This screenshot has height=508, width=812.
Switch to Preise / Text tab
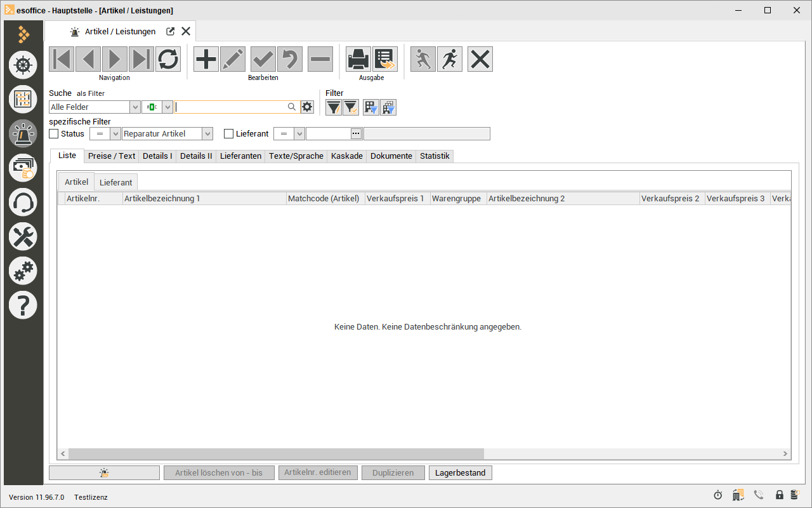coord(112,156)
